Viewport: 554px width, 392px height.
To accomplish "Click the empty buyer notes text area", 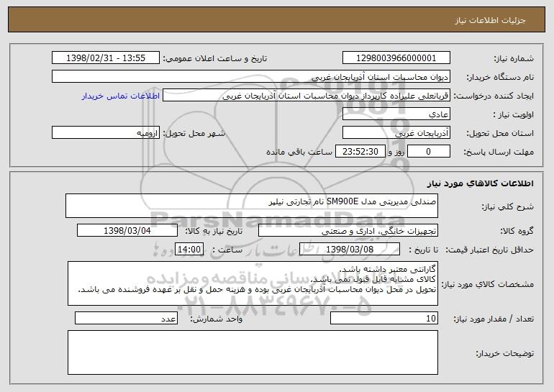I will pyautogui.click(x=253, y=352).
